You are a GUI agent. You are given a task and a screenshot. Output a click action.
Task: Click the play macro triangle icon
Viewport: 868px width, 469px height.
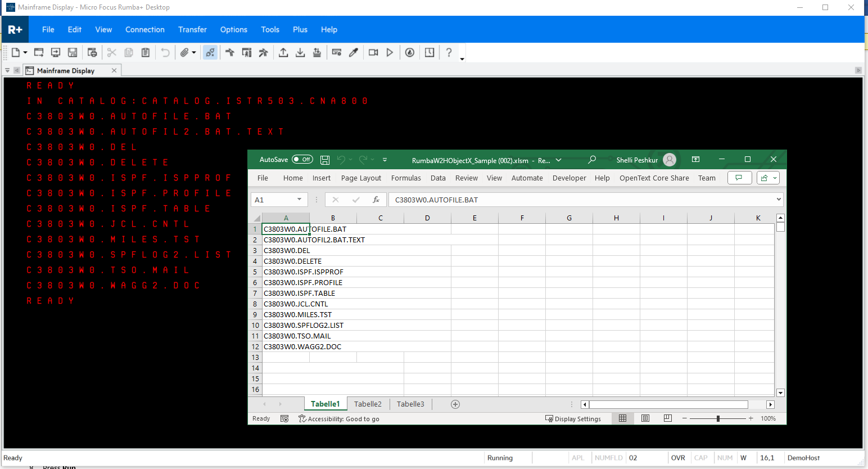(x=390, y=52)
